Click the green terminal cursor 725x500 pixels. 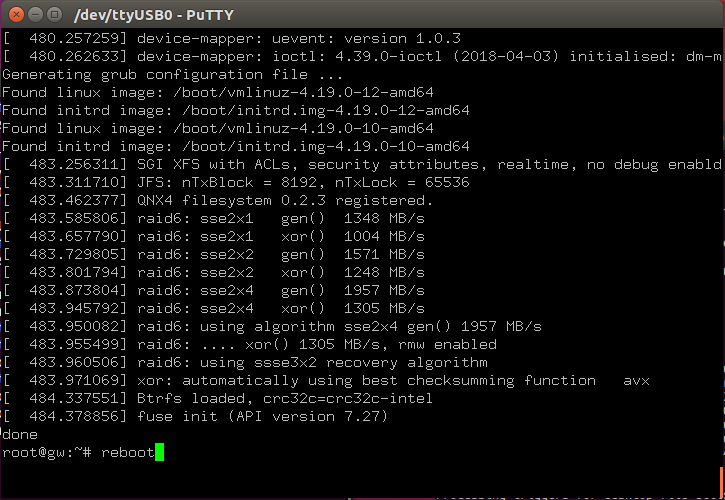point(159,452)
